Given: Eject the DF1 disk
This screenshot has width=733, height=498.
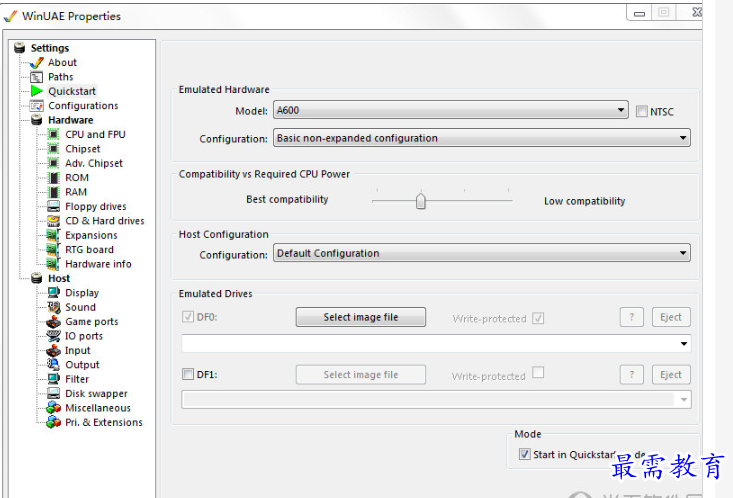Looking at the screenshot, I should click(671, 375).
